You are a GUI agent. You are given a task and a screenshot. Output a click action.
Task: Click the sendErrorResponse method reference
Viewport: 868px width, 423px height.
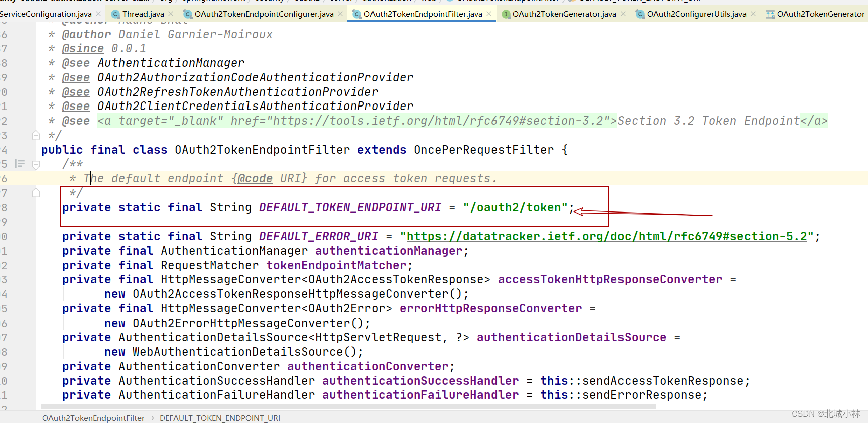(642, 395)
